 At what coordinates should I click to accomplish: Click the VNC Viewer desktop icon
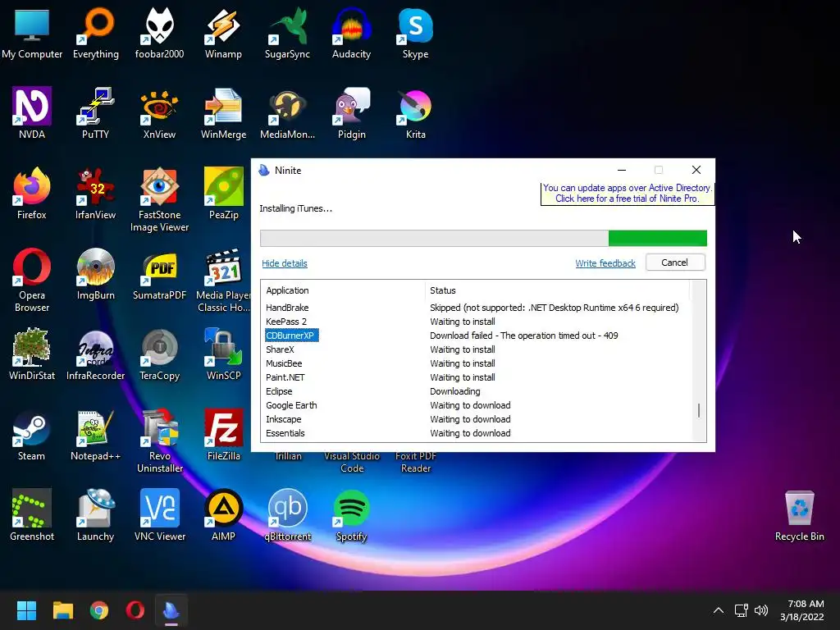(160, 515)
